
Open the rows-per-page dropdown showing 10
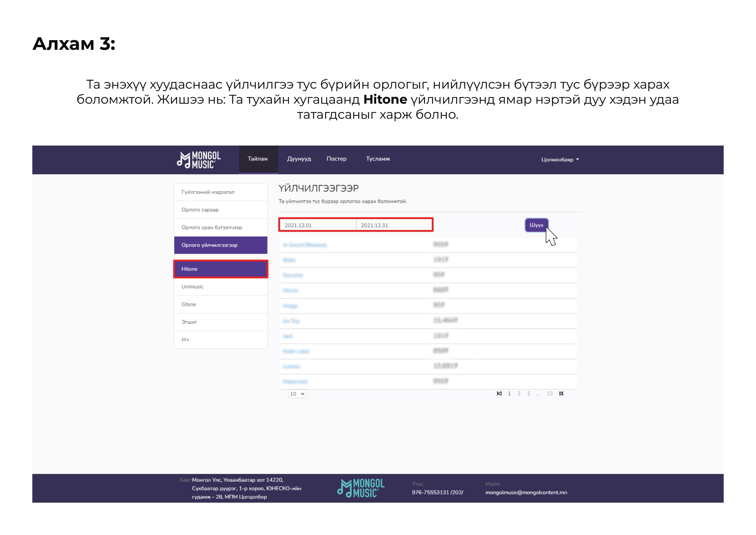[x=297, y=394]
